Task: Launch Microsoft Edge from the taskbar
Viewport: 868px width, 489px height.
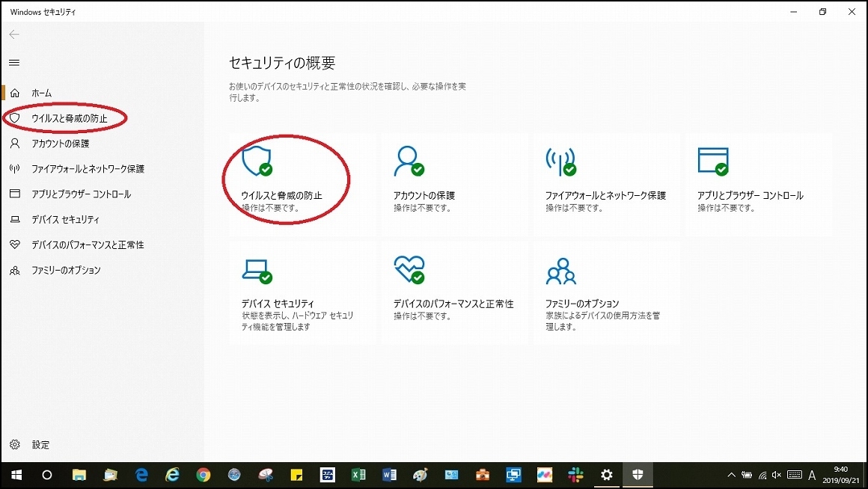Action: click(141, 476)
